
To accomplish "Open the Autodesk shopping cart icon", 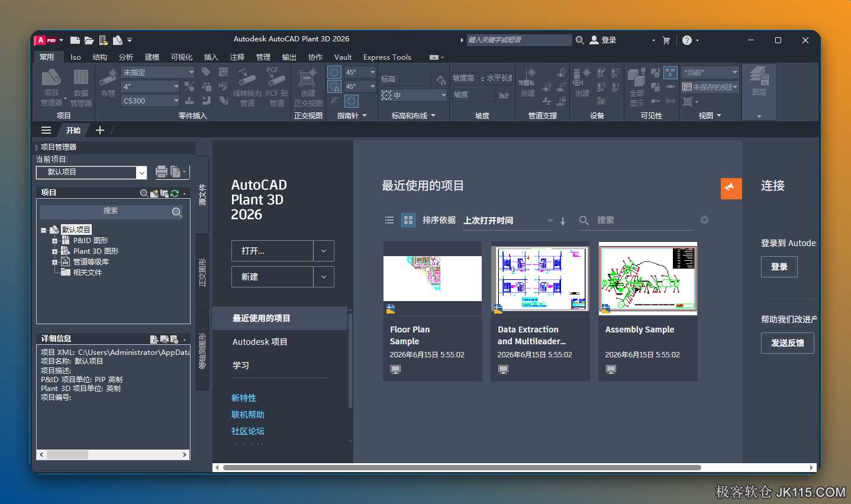I will (x=666, y=40).
